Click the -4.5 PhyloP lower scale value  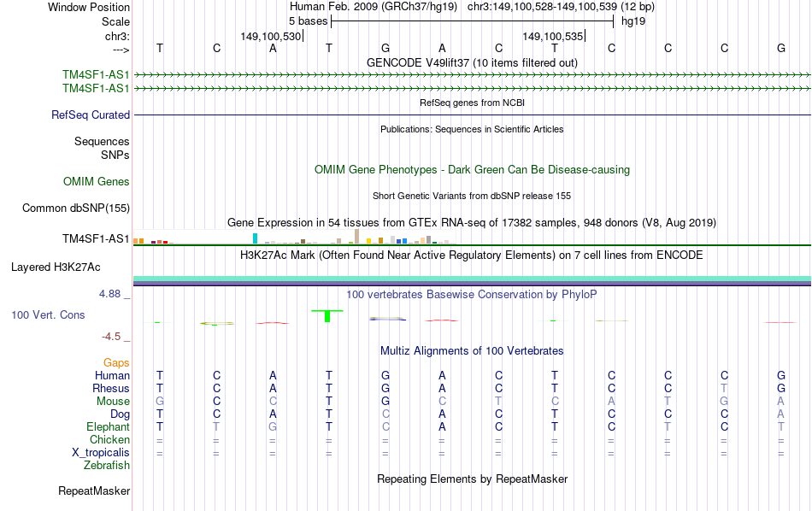(111, 337)
